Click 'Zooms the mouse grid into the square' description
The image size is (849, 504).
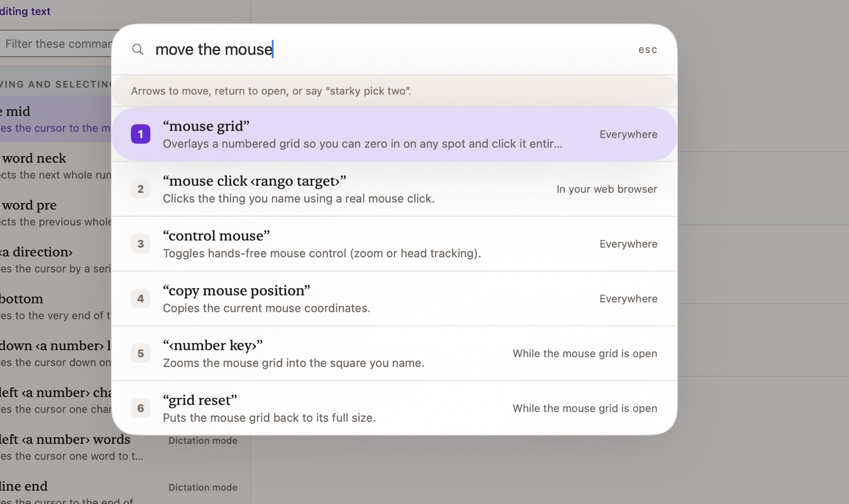click(293, 363)
